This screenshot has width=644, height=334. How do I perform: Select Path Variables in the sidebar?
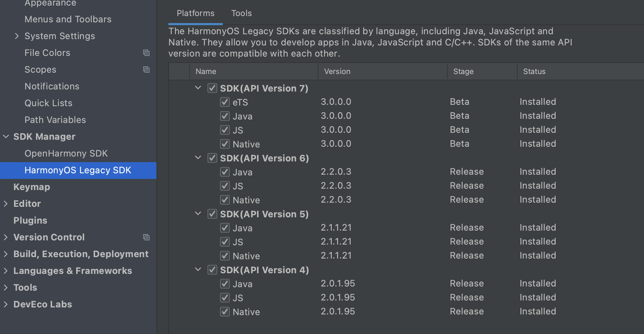tap(55, 120)
